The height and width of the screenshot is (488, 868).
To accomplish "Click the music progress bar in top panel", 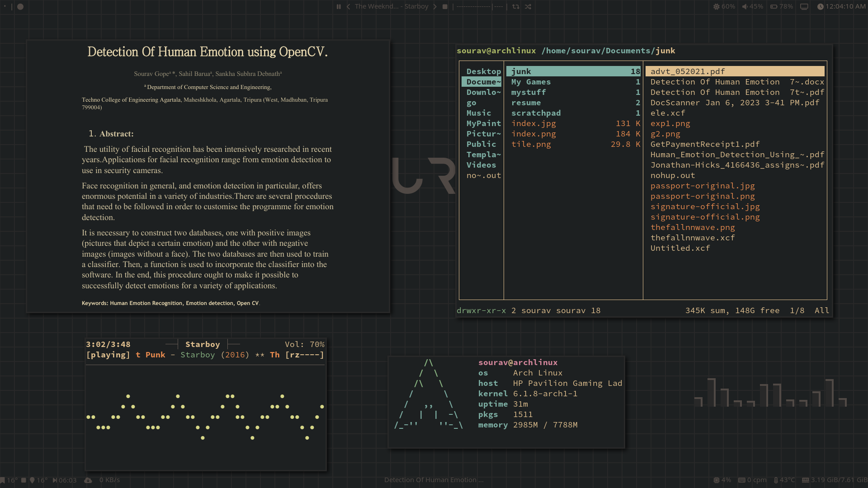I will [479, 6].
